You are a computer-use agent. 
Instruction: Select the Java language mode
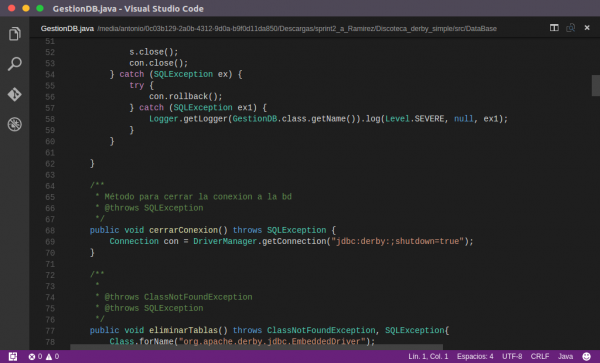[x=565, y=356]
